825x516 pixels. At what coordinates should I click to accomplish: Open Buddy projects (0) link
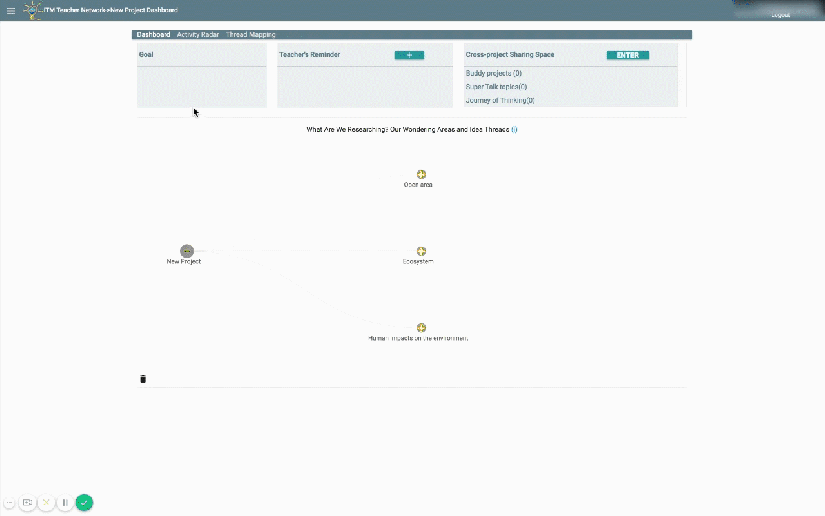494,73
